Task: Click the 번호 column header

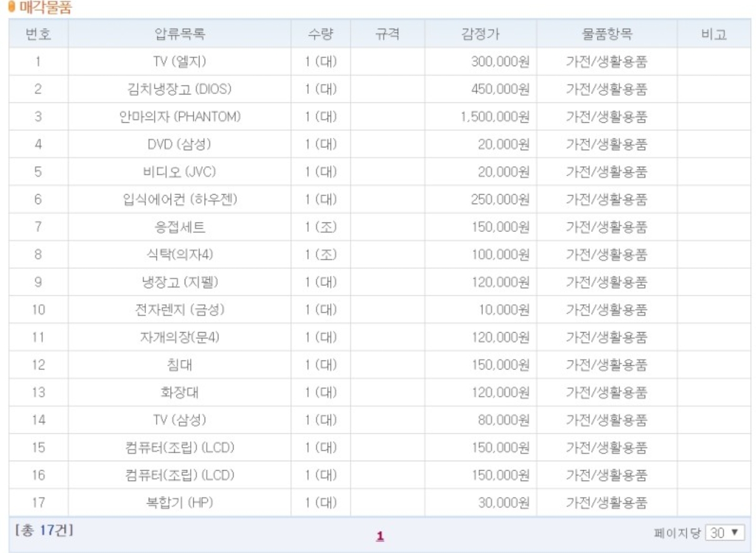Action: (x=38, y=34)
